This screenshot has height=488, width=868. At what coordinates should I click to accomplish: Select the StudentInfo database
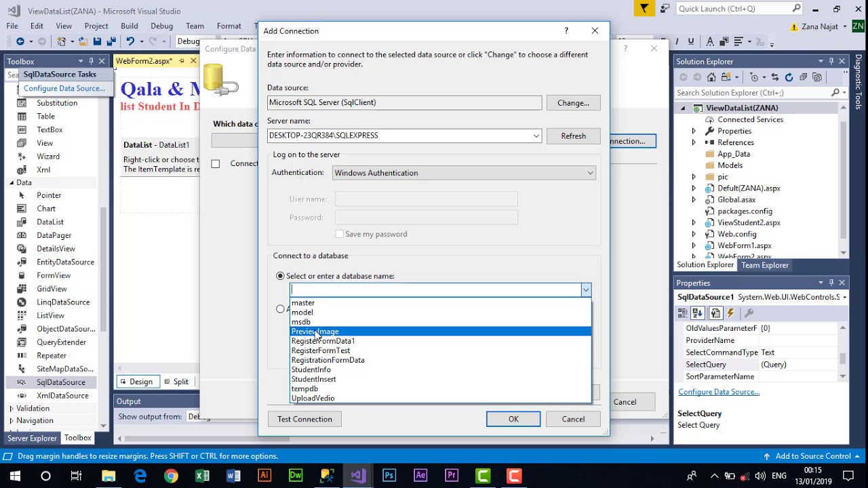[x=441, y=369]
